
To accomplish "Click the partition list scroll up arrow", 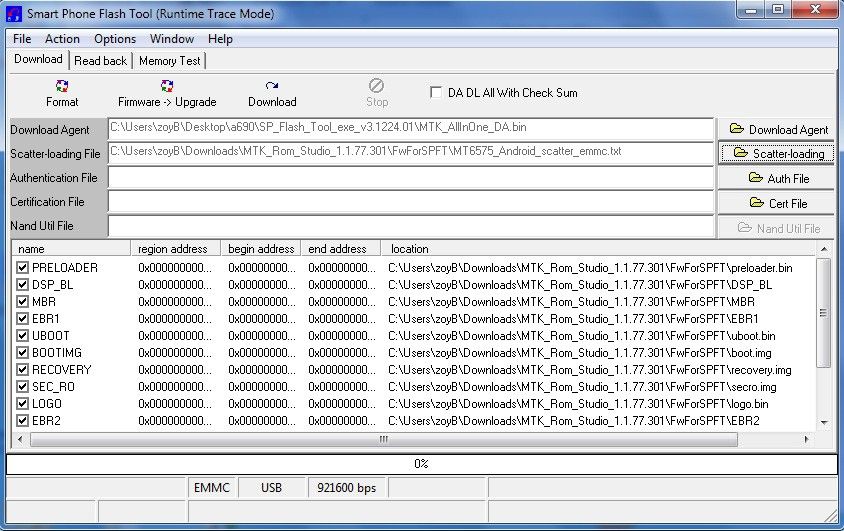I will (x=824, y=249).
